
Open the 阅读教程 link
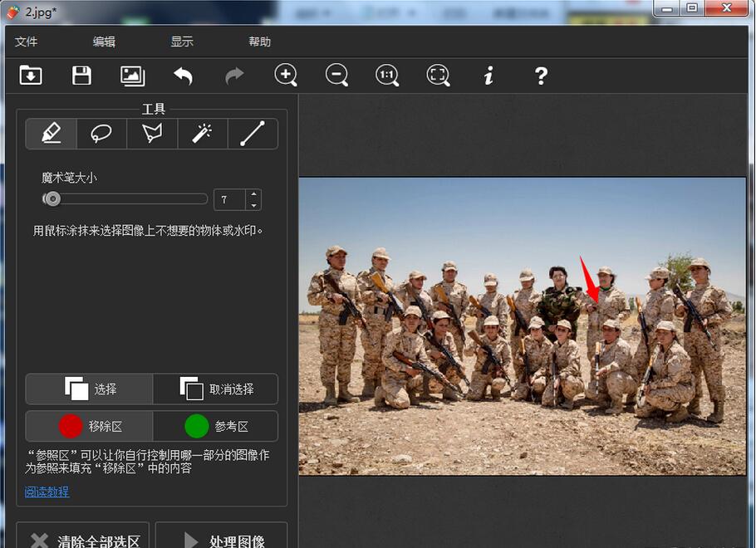click(47, 492)
